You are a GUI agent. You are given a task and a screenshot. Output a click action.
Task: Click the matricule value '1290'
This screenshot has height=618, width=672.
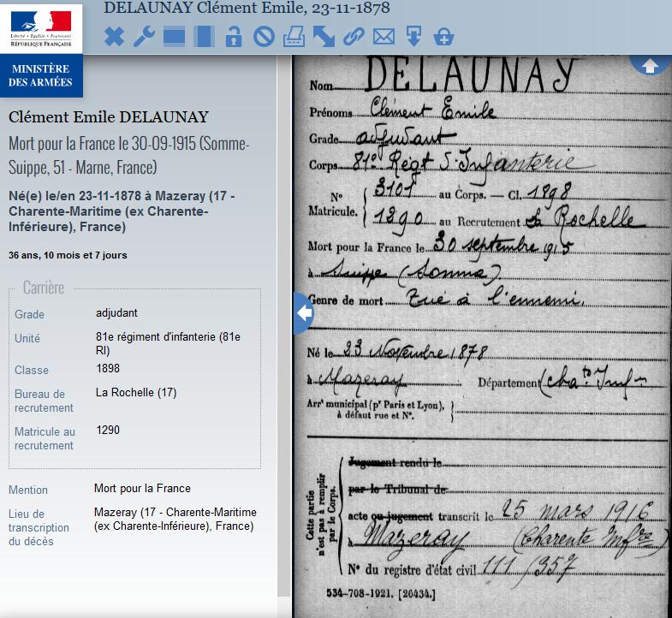108,431
